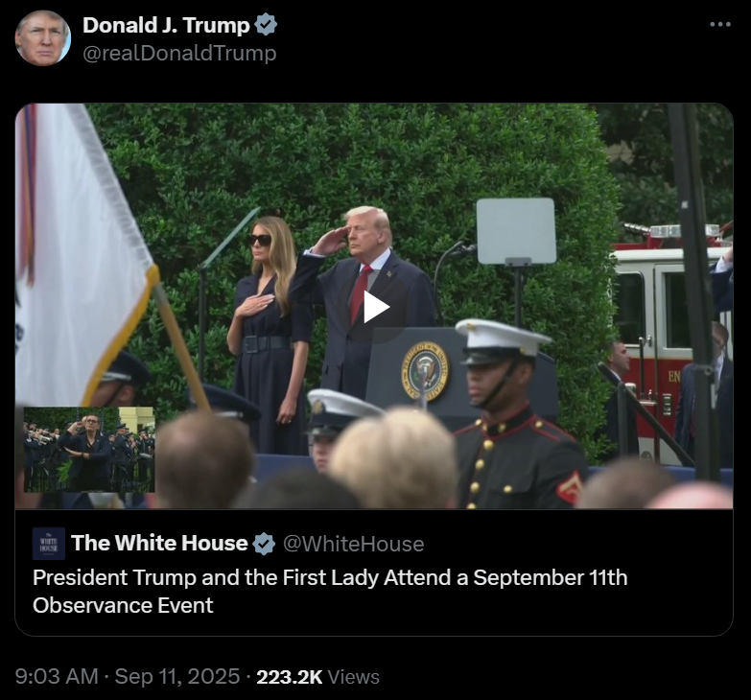The height and width of the screenshot is (700, 751).
Task: Click the White House verified badge
Action: [264, 544]
